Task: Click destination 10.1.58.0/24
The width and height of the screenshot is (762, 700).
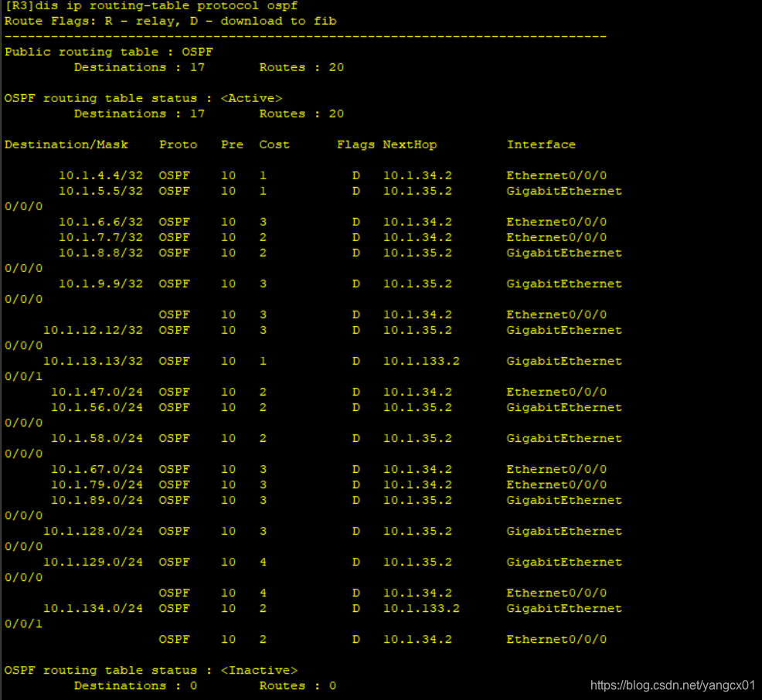Action: [x=97, y=438]
